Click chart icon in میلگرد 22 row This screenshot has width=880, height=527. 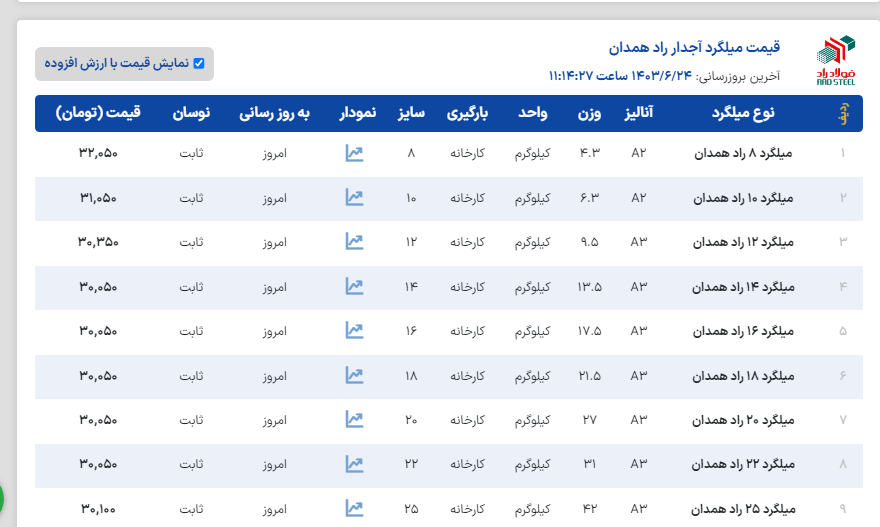(x=353, y=464)
